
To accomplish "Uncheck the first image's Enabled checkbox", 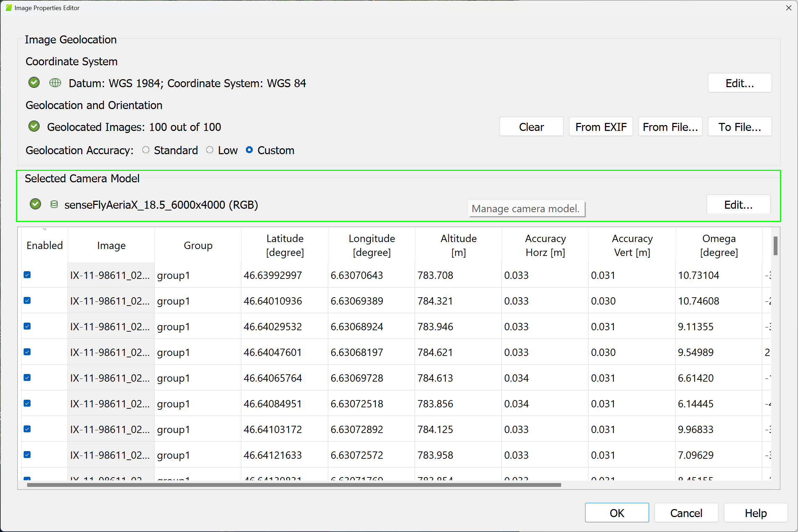I will click(27, 275).
